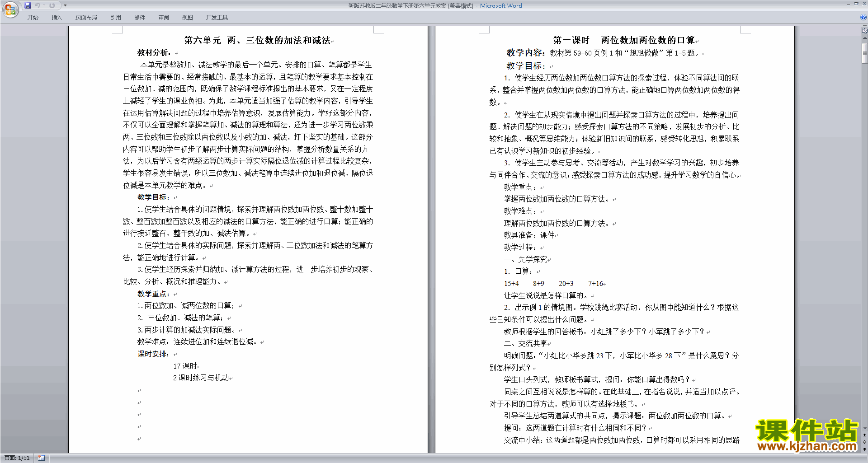Click the heading 第一课时 两位数加两位数的口算
This screenshot has height=463, width=868.
click(624, 40)
